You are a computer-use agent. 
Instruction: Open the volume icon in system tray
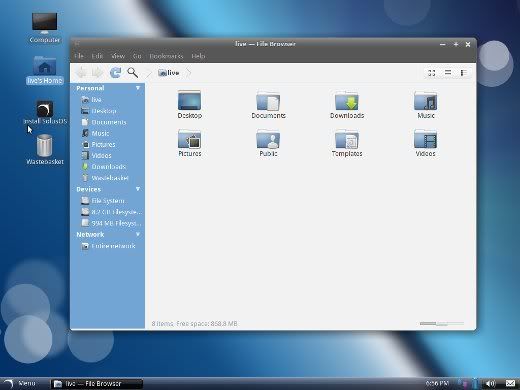coord(491,384)
